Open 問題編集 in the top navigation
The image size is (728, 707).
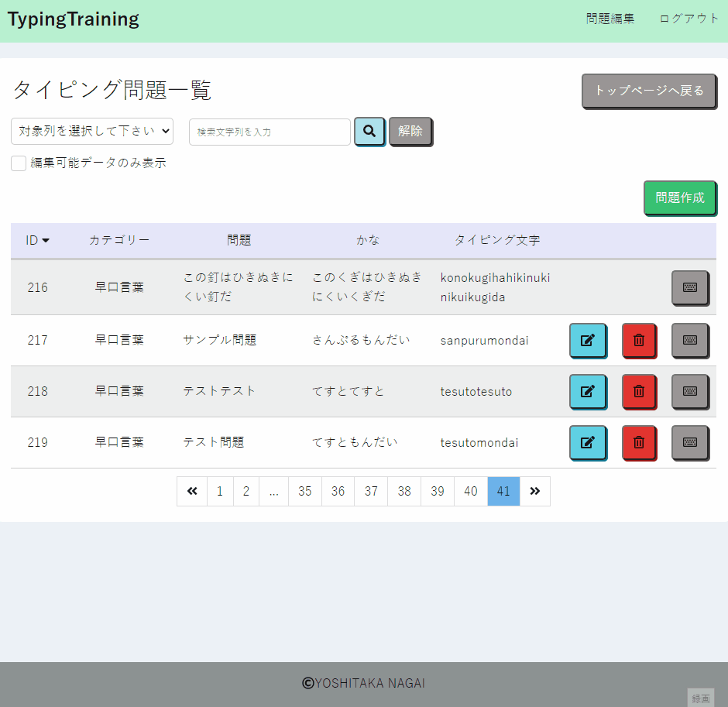[610, 19]
